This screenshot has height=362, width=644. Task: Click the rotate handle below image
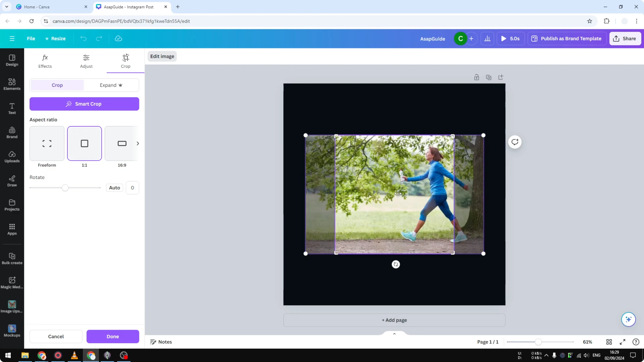coord(396,264)
